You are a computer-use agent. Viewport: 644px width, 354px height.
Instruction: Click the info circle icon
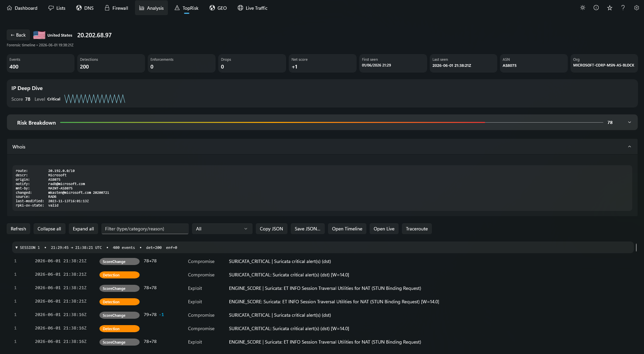[596, 8]
